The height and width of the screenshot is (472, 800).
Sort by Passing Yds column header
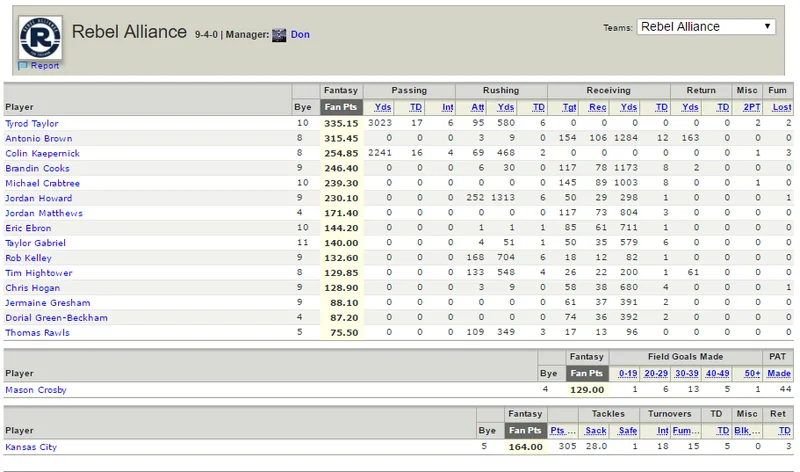point(383,107)
